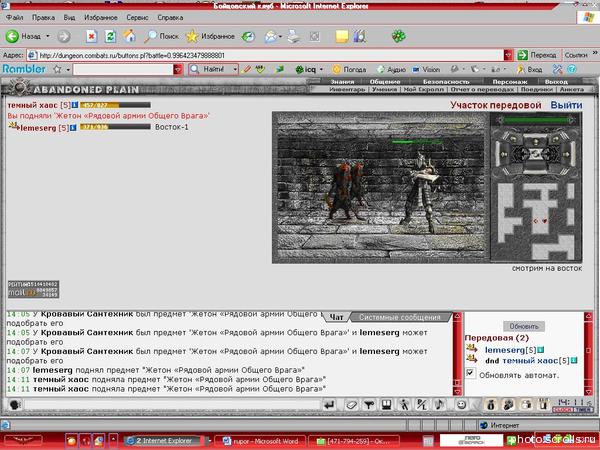Screen dimensions: 600x450
Task: Open Инвентарь submenu link
Action: 347,89
